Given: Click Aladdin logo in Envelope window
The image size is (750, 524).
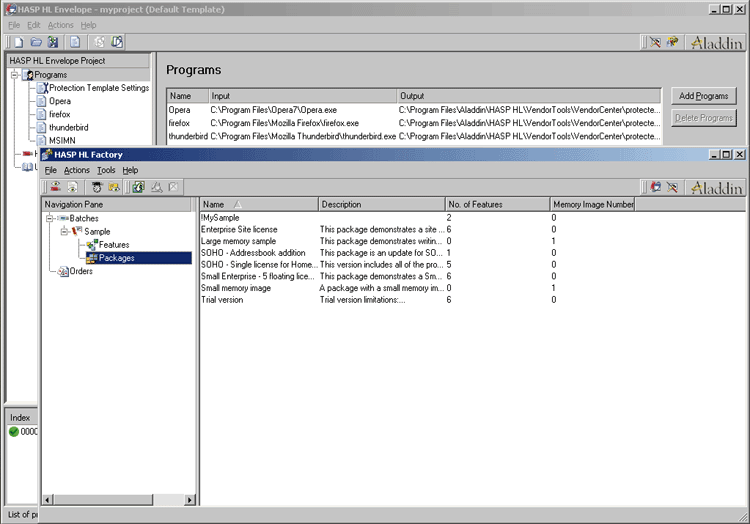Looking at the screenshot, I should (716, 43).
